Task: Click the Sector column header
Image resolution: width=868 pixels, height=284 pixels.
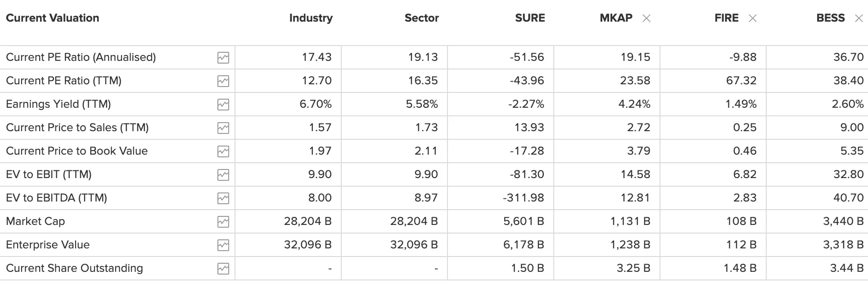Action: pos(421,18)
